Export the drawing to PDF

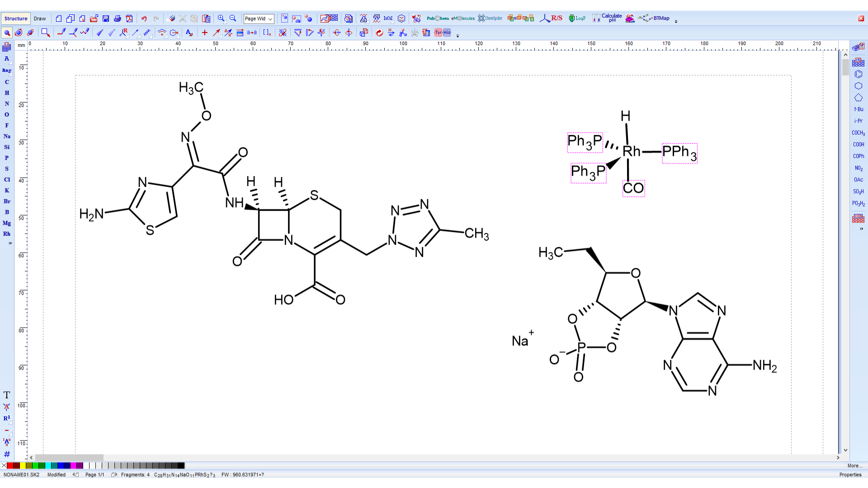coord(129,19)
